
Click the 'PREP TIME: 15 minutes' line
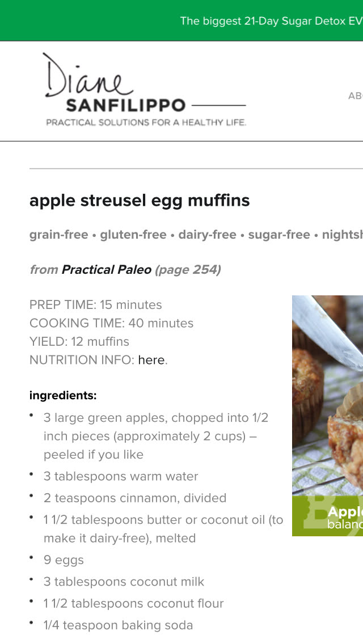pos(96,305)
